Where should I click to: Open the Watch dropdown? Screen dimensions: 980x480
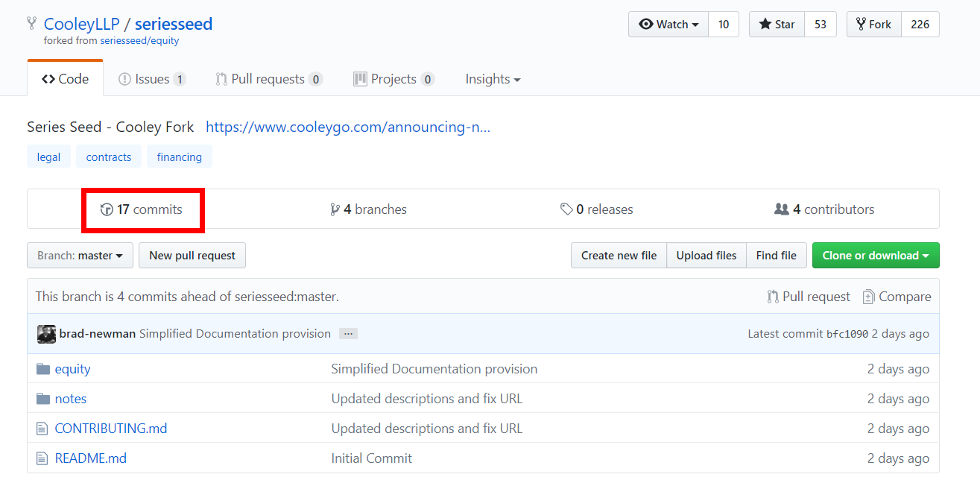(668, 25)
